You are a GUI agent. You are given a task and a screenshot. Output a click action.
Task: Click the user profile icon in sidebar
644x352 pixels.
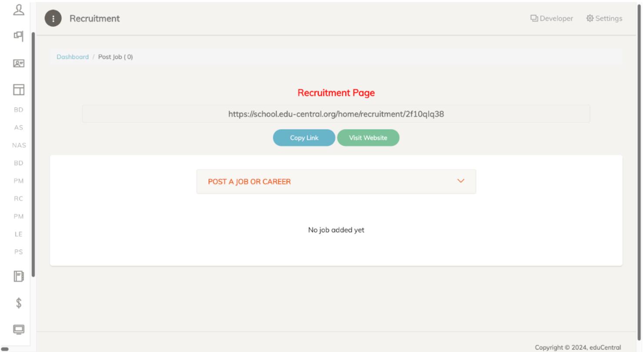[19, 10]
